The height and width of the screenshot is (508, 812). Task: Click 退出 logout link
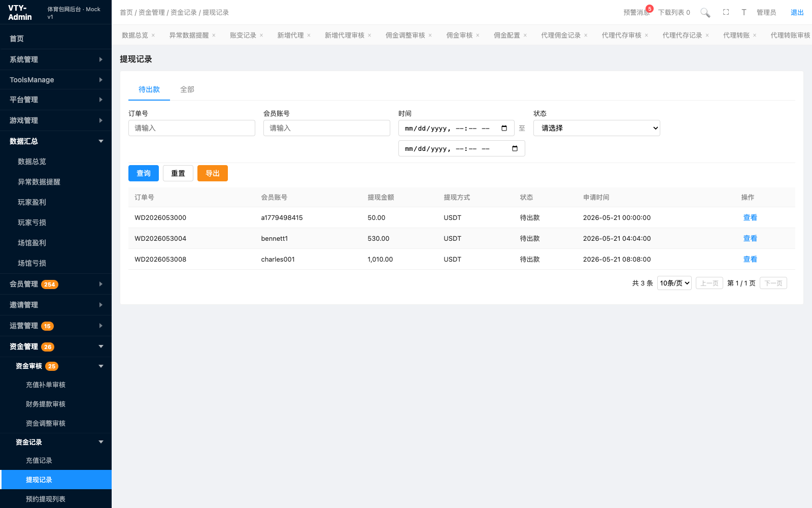[x=797, y=12]
